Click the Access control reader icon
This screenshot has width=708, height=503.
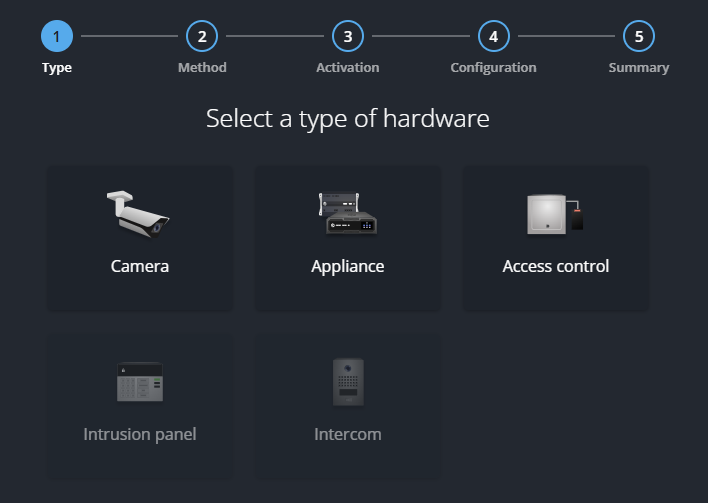(x=555, y=214)
